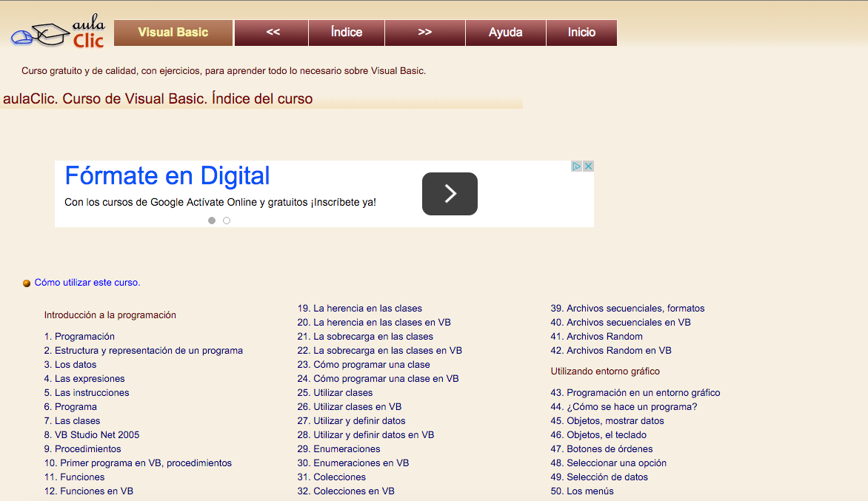Navigate to 'Inicio' in the top bar
This screenshot has width=868, height=501.
tap(581, 33)
